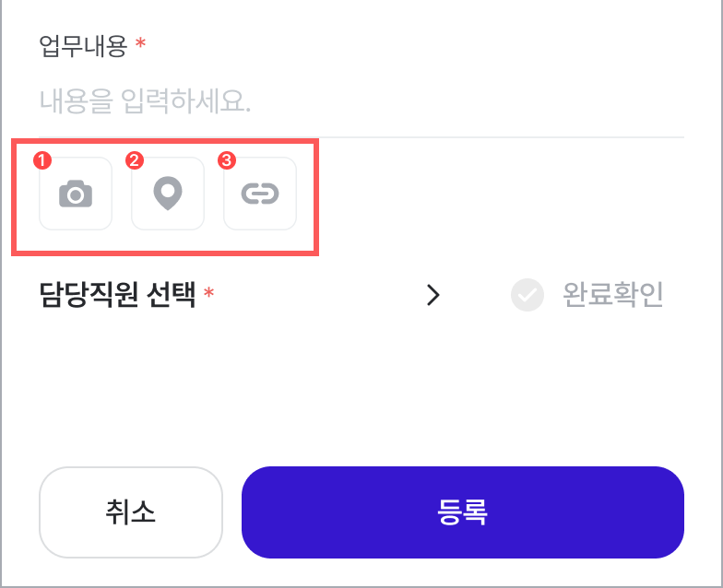Click the asterisk next to 담당직원 선택

(208, 292)
